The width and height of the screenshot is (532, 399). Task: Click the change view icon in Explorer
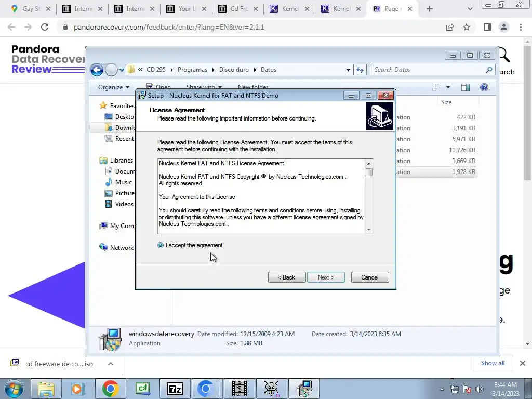[436, 87]
